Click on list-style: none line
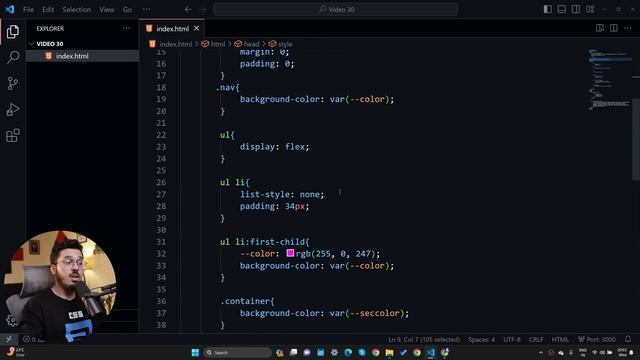This screenshot has height=360, width=640. [282, 194]
